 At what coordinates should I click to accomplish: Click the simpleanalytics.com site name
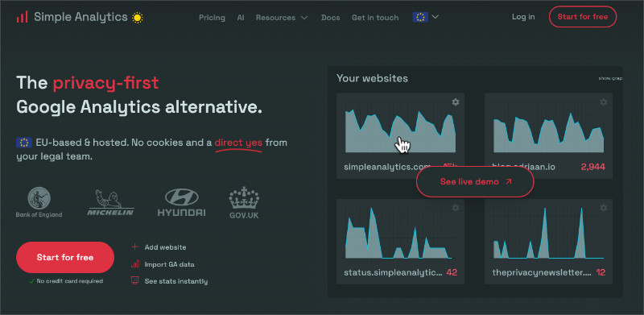(x=387, y=167)
